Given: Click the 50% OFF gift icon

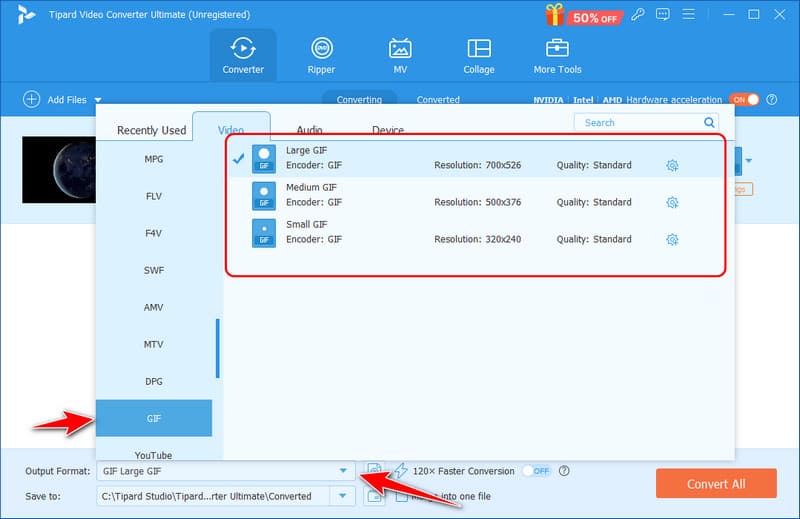Looking at the screenshot, I should coord(583,15).
